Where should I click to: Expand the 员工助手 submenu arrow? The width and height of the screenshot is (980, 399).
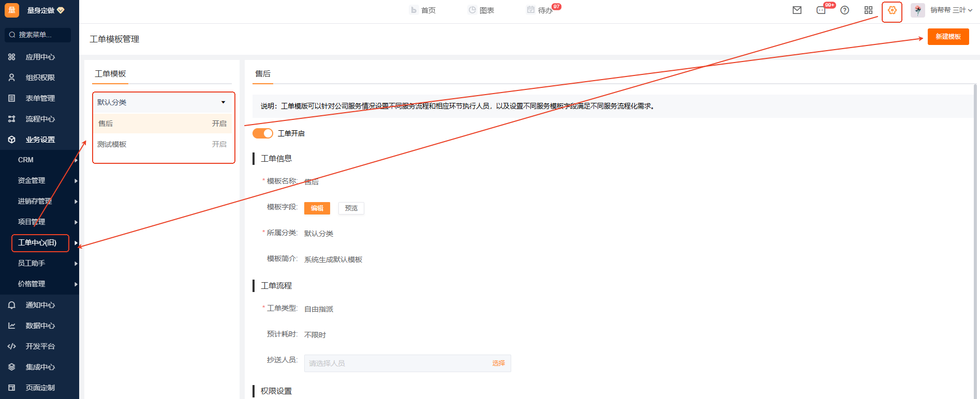tap(76, 264)
